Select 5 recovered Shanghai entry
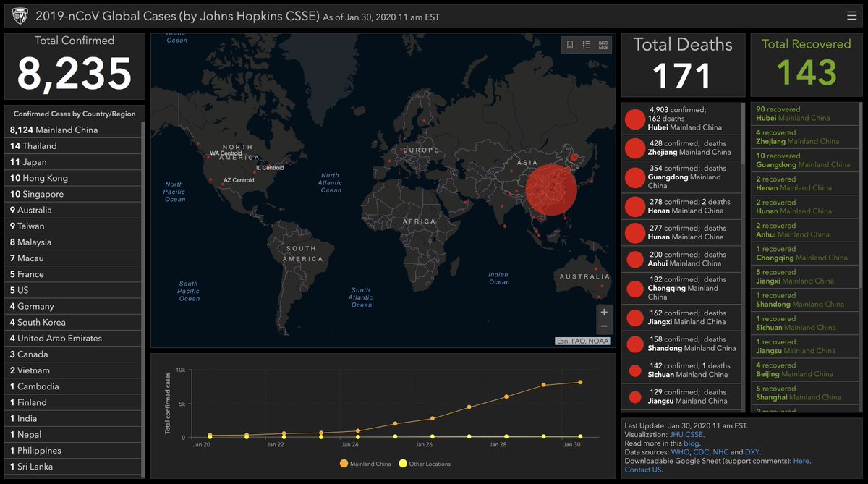 pos(804,393)
